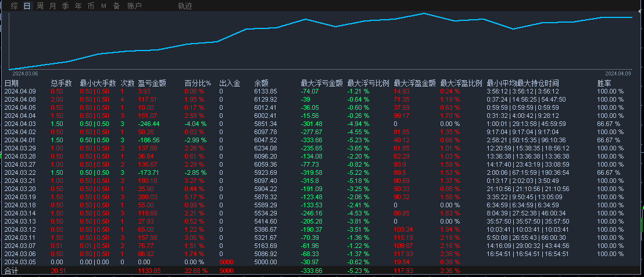Screen dimensions: 644x277
Task: Sort by the 最大浮盈金额 column header
Action: pyautogui.click(x=414, y=83)
